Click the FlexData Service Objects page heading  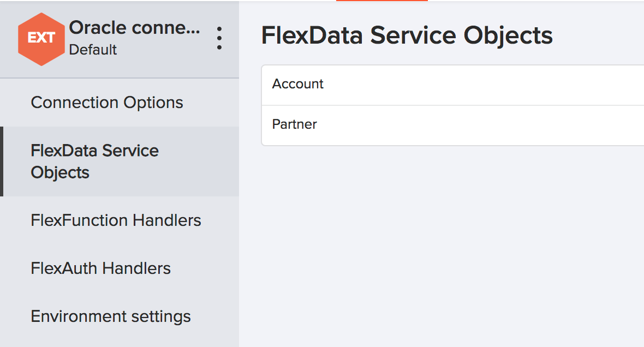click(407, 35)
